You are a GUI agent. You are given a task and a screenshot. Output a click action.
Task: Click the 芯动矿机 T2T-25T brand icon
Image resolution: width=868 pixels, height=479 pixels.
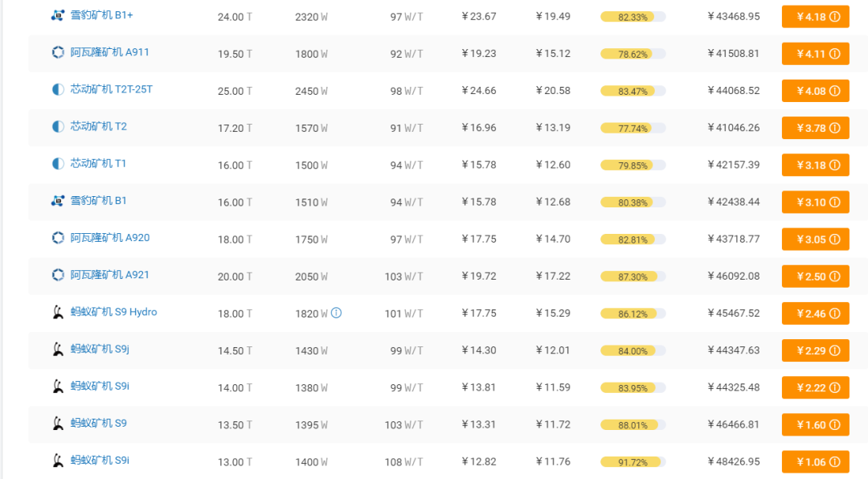[58, 90]
